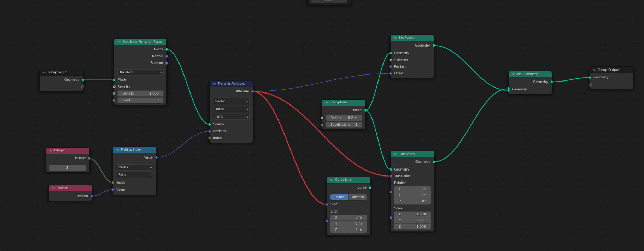This screenshot has width=644, height=251.
Task: Open Field at Index Vector dropdown
Action: click(x=134, y=167)
